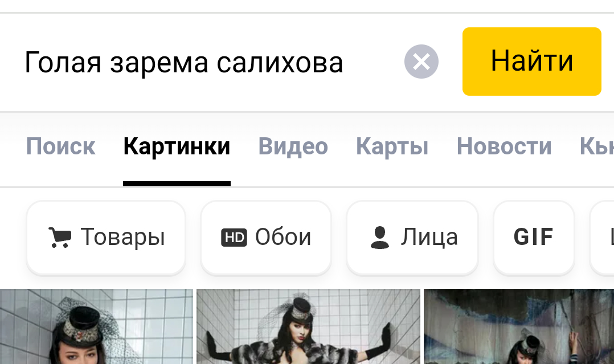
Task: Apply the Обои wallpaper filter label
Action: click(x=283, y=237)
